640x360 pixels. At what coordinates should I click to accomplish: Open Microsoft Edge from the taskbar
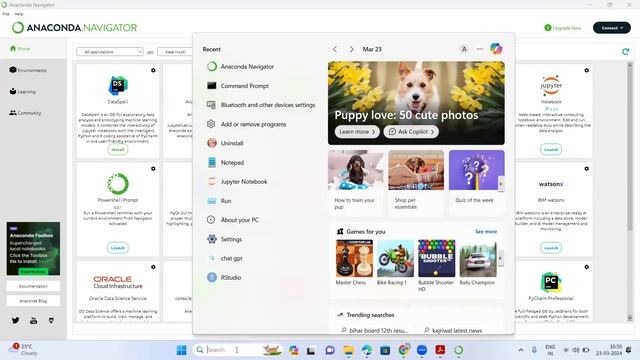point(367,350)
